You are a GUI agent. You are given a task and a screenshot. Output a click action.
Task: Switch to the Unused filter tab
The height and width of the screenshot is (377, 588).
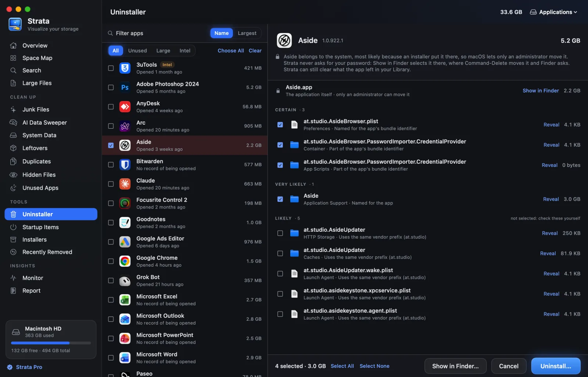[137, 51]
